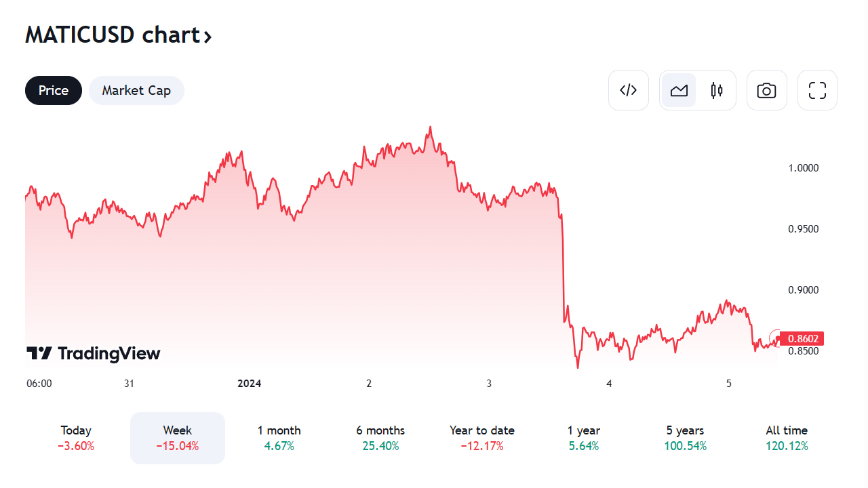Display the All time range

click(x=787, y=438)
